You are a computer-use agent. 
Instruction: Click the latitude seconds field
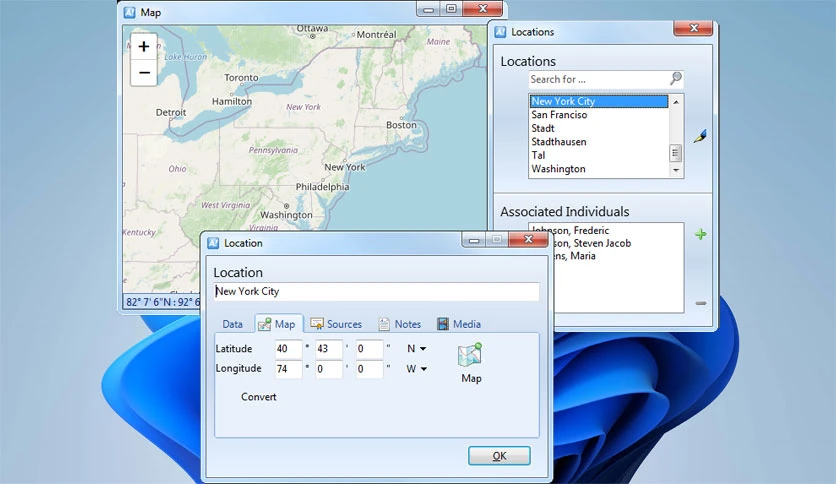(369, 349)
